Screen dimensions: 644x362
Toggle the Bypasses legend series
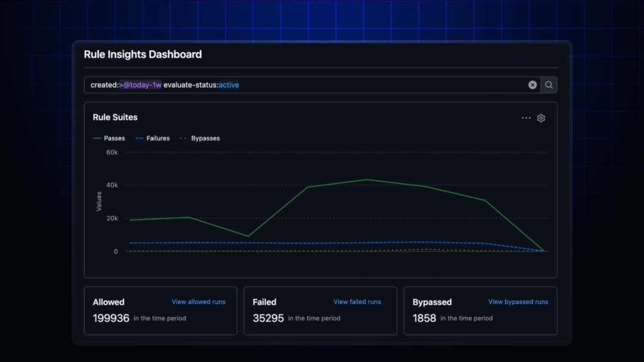point(200,138)
